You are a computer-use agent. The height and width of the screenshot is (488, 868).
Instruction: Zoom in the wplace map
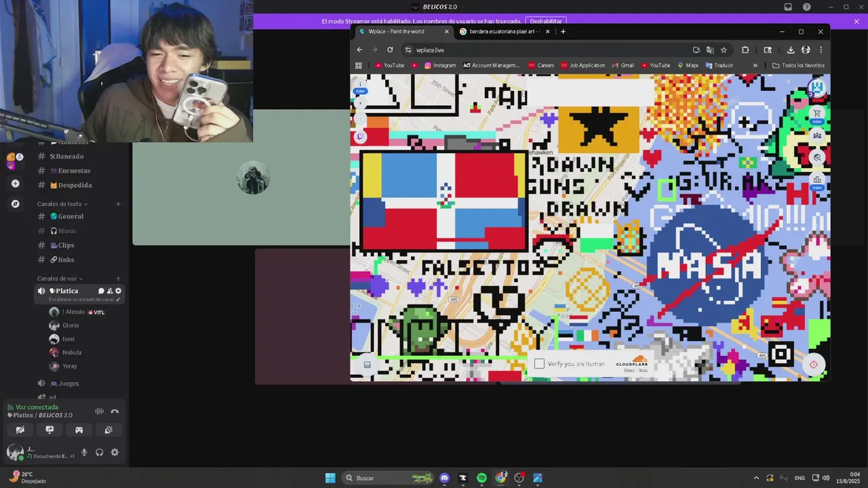point(360,104)
